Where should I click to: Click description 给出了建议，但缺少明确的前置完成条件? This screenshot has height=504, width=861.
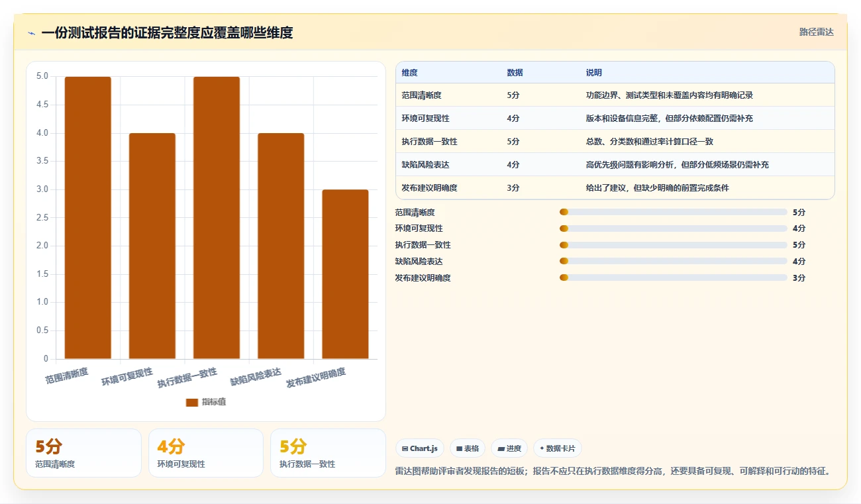[657, 188]
